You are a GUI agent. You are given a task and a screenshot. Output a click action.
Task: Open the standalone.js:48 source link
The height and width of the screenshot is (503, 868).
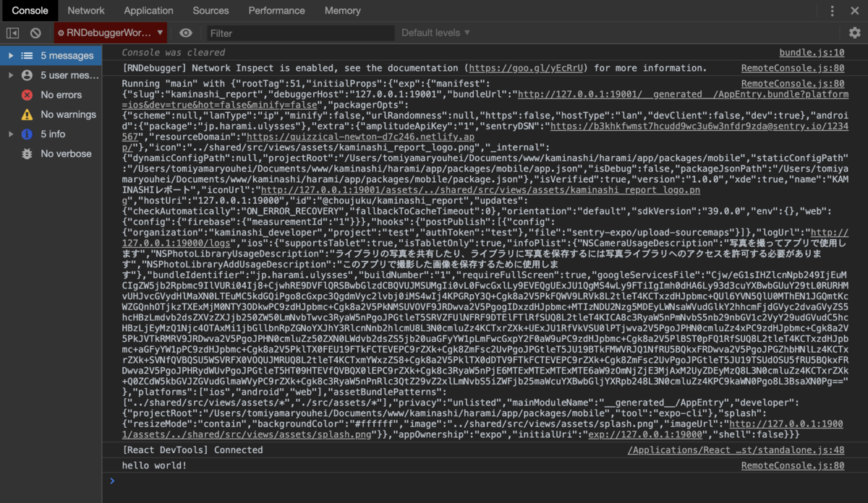click(x=736, y=450)
